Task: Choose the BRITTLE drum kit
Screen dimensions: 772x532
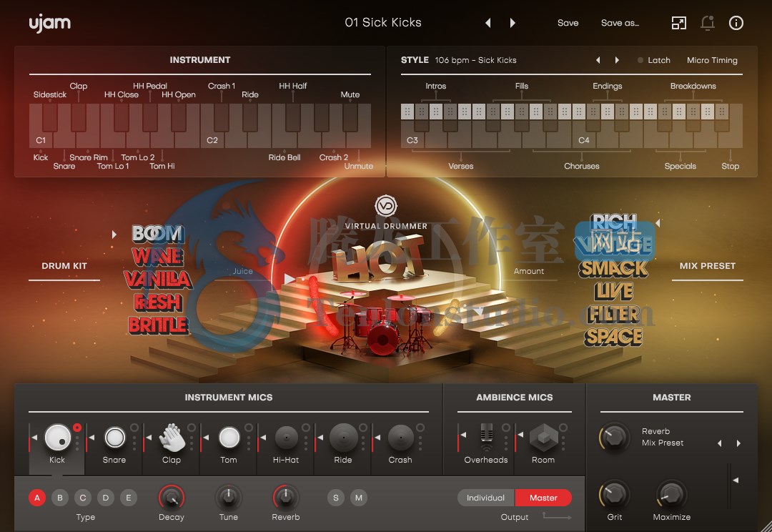Action: [x=157, y=325]
